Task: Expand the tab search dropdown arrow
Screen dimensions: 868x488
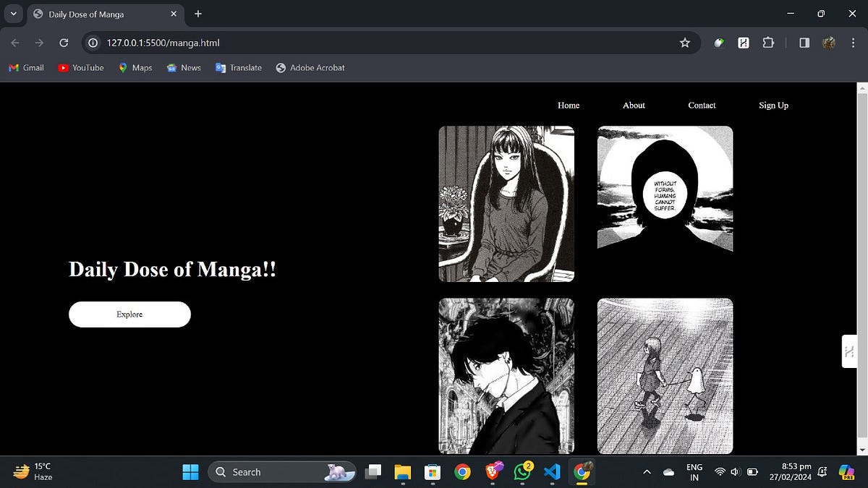Action: click(x=13, y=14)
